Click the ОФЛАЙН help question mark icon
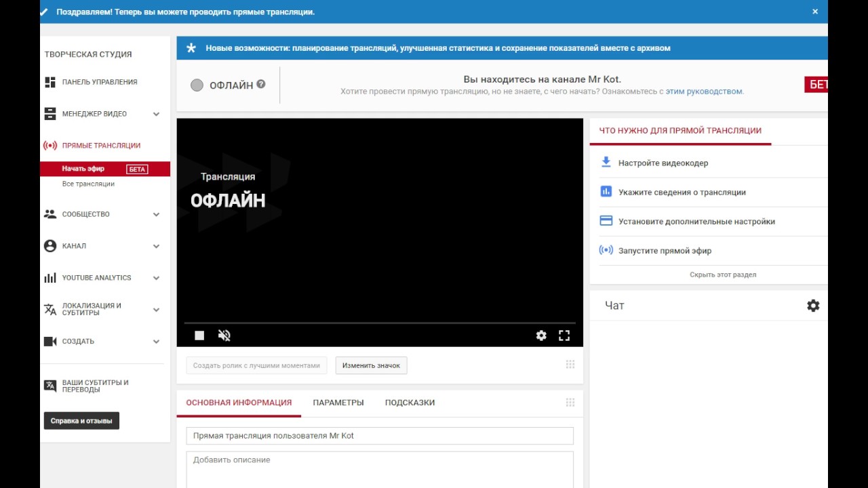Screen dimensions: 868x488 pyautogui.click(x=261, y=85)
